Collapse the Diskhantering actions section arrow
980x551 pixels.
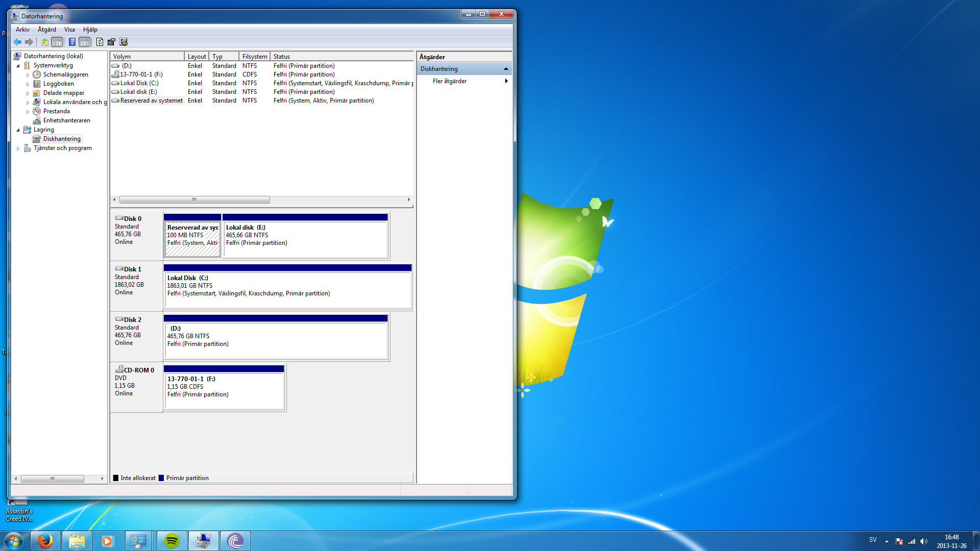click(506, 69)
